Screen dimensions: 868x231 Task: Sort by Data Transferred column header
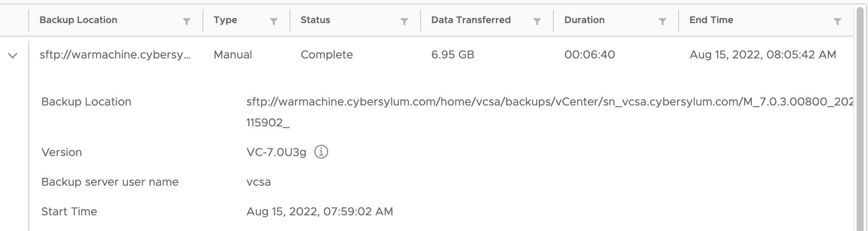[x=471, y=20]
